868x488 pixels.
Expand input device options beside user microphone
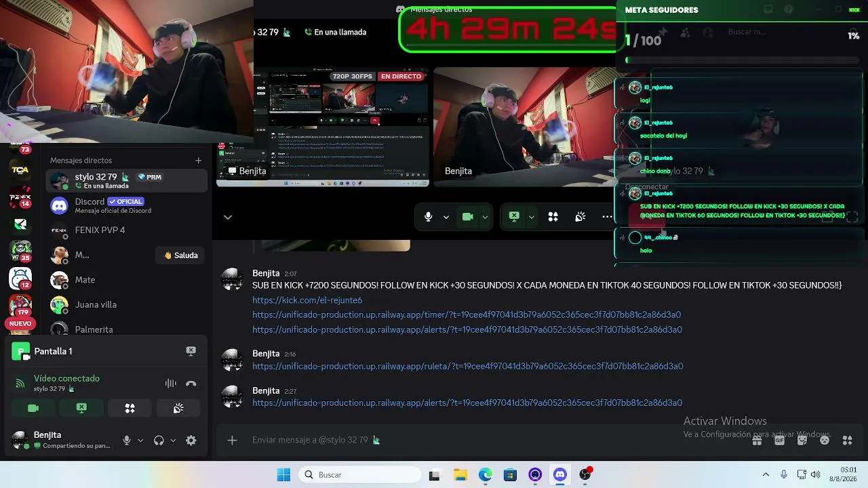(140, 441)
